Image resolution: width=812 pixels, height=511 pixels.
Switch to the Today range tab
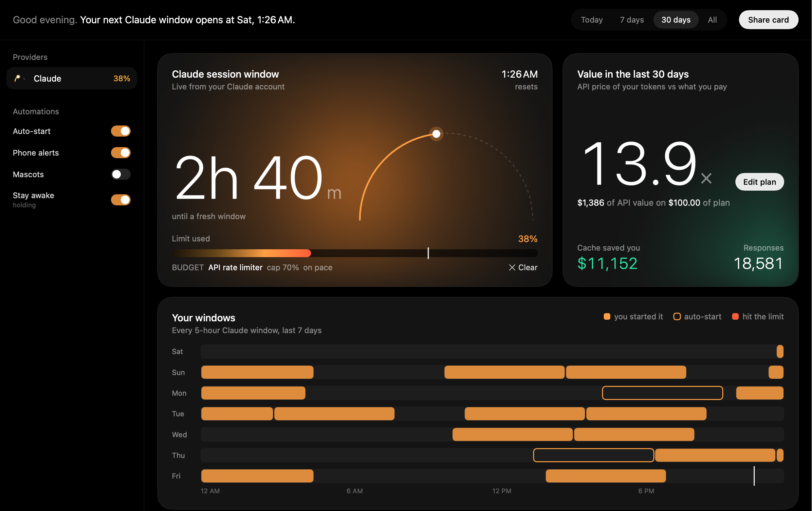pos(592,20)
